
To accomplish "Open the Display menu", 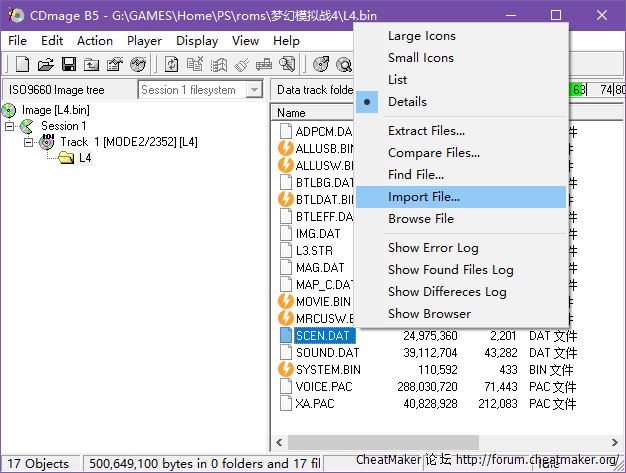I will [x=196, y=41].
